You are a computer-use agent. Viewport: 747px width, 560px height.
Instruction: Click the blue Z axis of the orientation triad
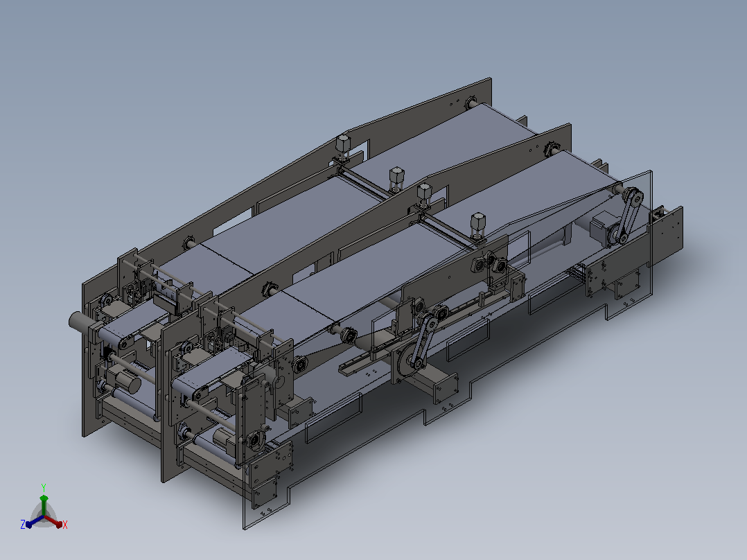tap(35, 521)
